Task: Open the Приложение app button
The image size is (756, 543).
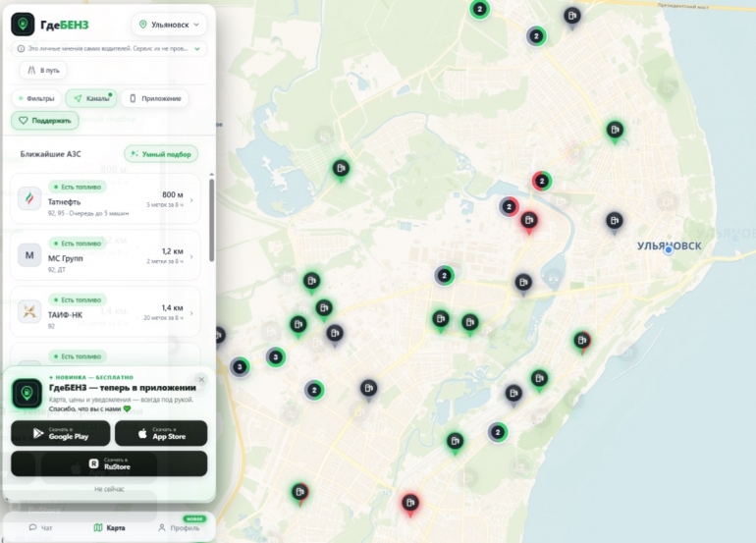Action: (x=155, y=98)
